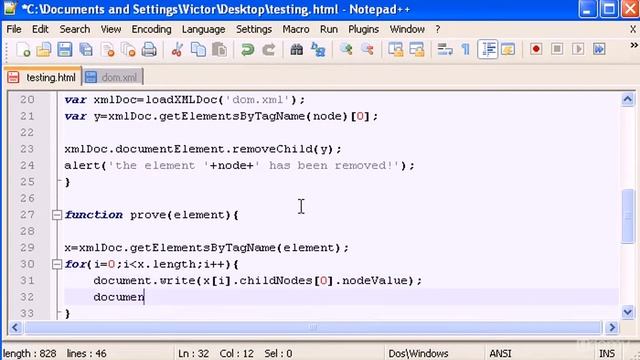Open the File menu

14,29
